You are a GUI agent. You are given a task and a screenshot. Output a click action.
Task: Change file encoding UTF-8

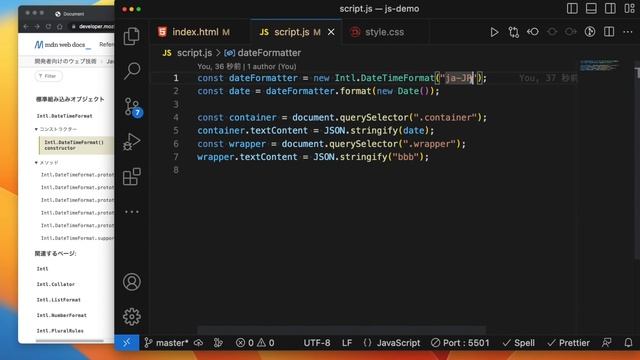pyautogui.click(x=317, y=343)
